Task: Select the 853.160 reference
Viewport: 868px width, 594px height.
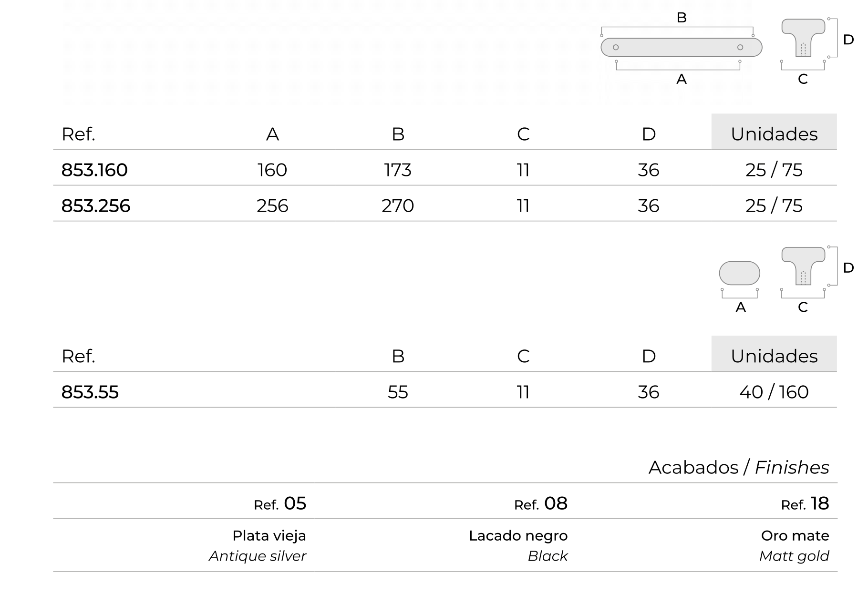Action: click(x=94, y=170)
